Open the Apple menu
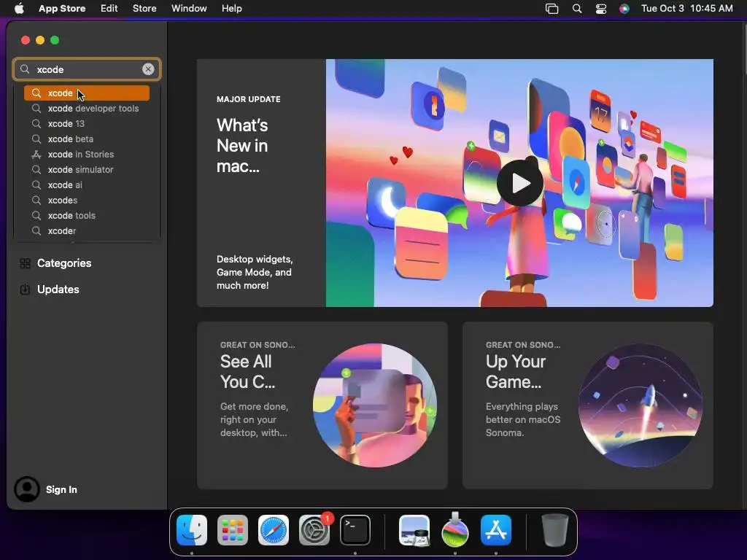Image resolution: width=747 pixels, height=560 pixels. [x=19, y=9]
